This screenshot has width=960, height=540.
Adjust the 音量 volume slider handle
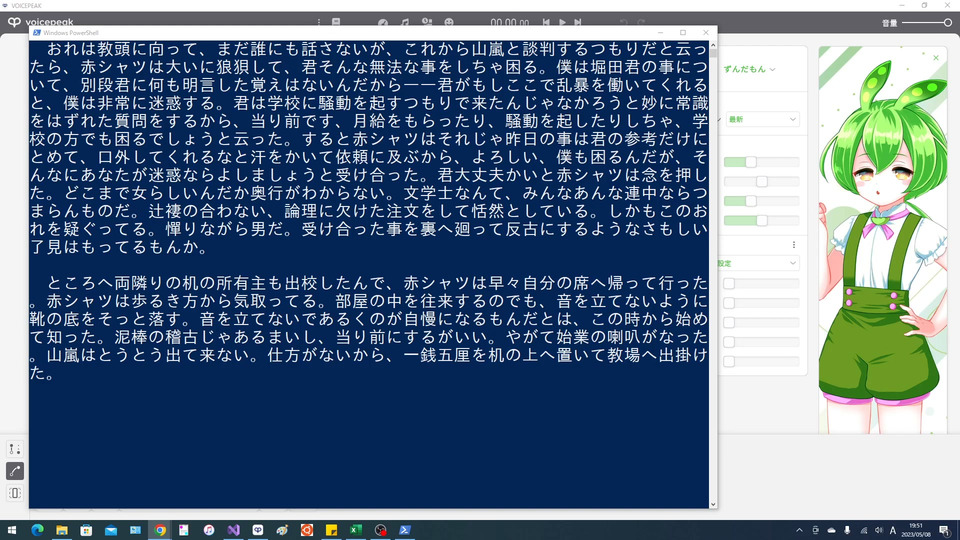[x=947, y=23]
